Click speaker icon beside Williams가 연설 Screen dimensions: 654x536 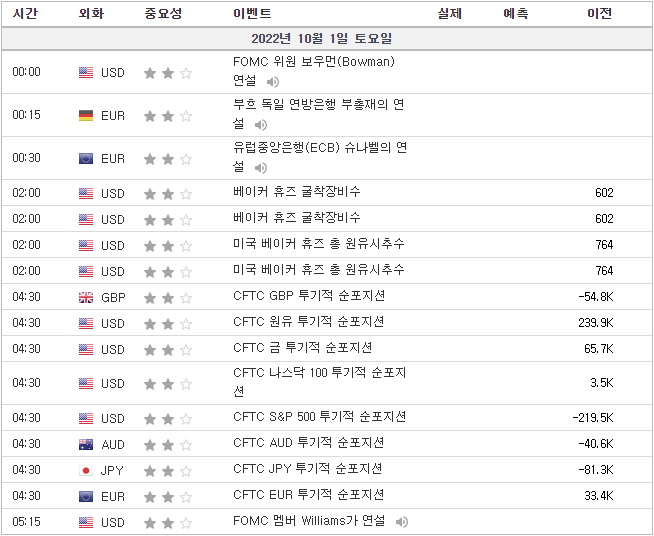[x=402, y=521]
